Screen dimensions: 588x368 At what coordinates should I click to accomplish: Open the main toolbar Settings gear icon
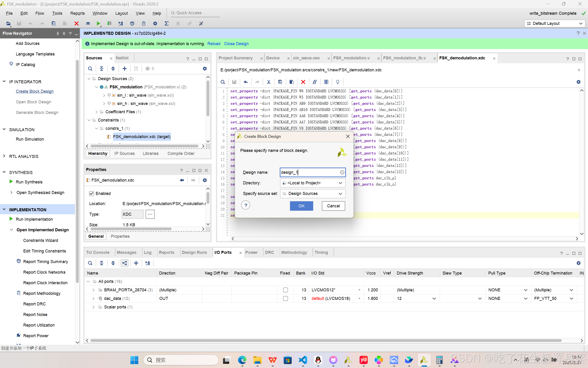[155, 23]
